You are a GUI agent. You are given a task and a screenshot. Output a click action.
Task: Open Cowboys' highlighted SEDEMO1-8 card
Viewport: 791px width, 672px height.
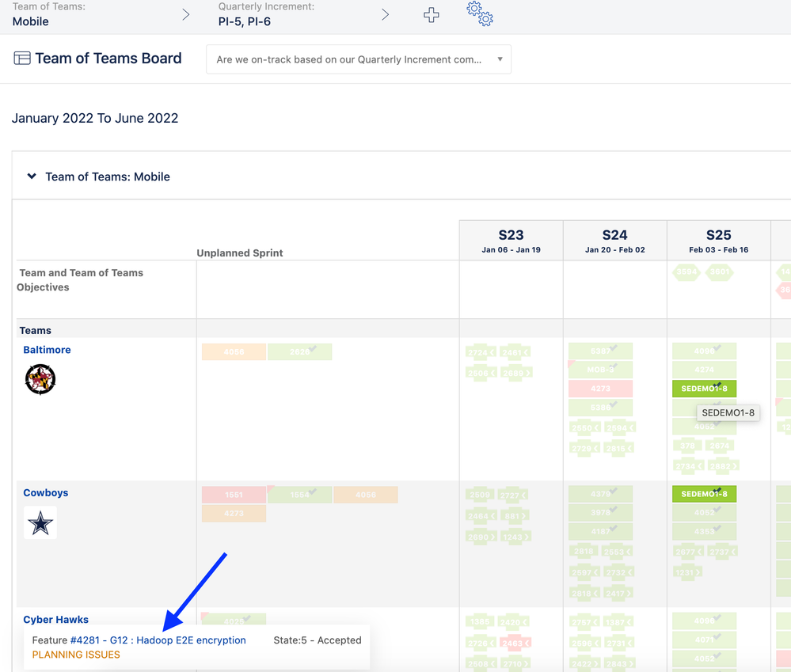(704, 494)
